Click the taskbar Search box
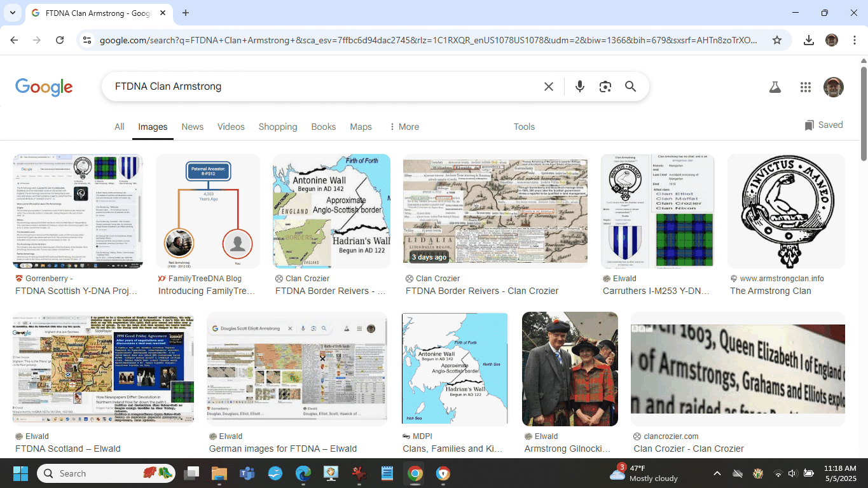This screenshot has width=868, height=488. coord(106,473)
